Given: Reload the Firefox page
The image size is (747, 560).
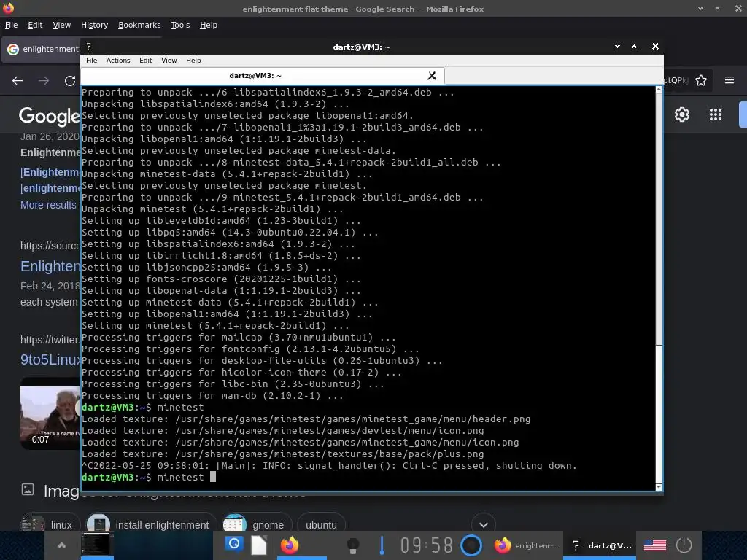Looking at the screenshot, I should (x=70, y=80).
